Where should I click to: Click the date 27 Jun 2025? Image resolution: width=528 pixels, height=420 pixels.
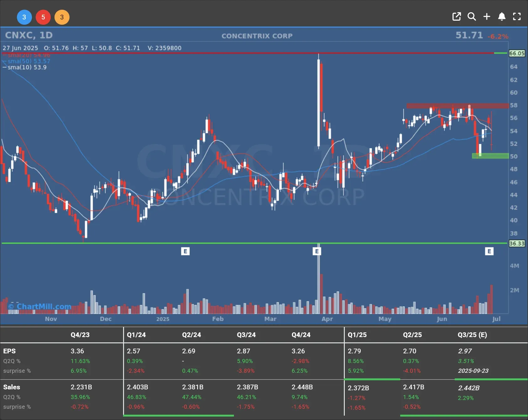(x=20, y=48)
